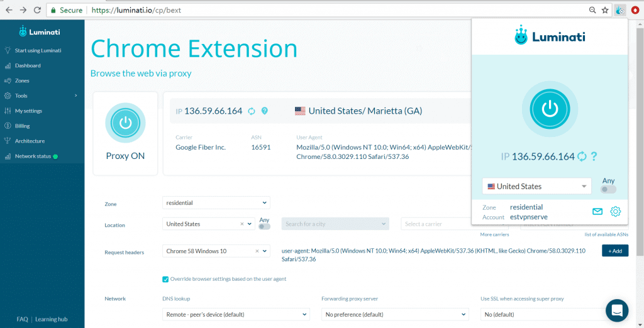Open the popup settings gear icon
The width and height of the screenshot is (644, 328).
coord(616,212)
